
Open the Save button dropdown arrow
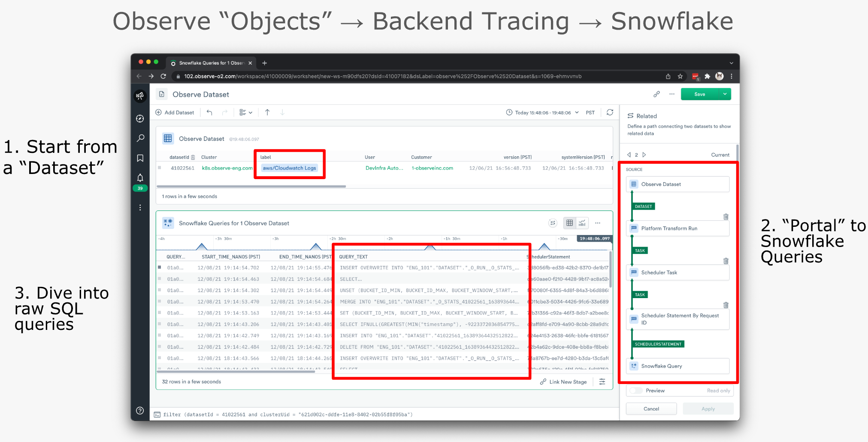pos(725,94)
